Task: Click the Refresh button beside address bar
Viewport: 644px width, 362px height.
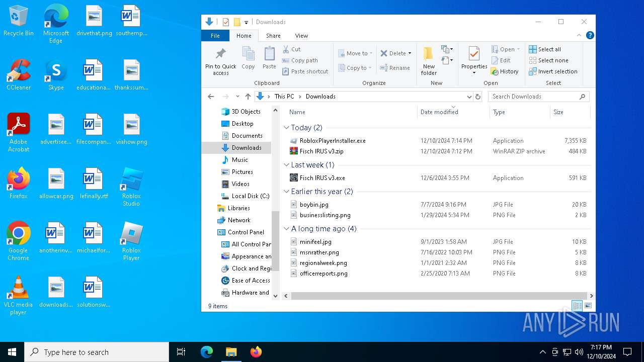Action: tap(478, 97)
